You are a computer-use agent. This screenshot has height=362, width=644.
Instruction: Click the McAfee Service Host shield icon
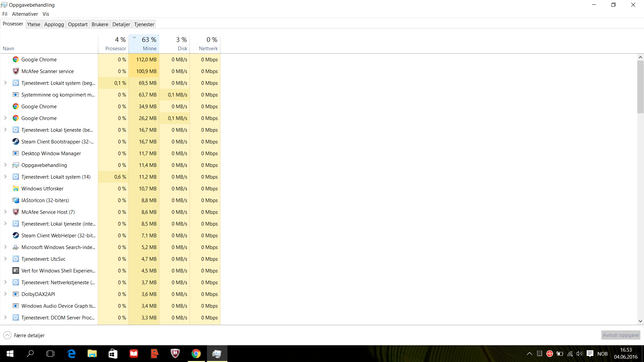(16, 212)
